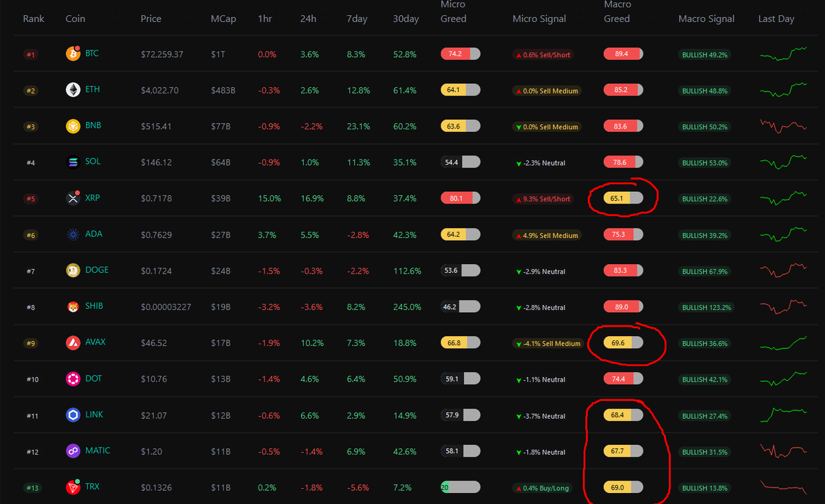Click the DOT price $10.76
Image resolution: width=825 pixels, height=504 pixels.
(x=154, y=379)
